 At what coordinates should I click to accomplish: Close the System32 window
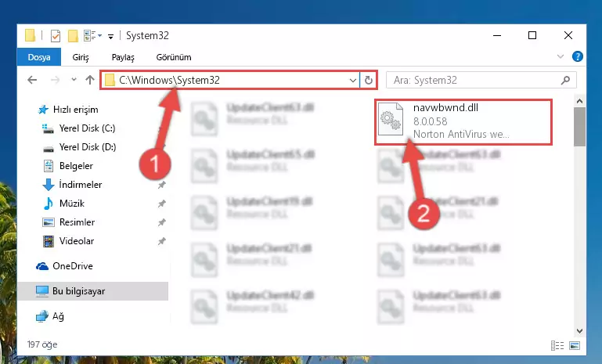(568, 36)
